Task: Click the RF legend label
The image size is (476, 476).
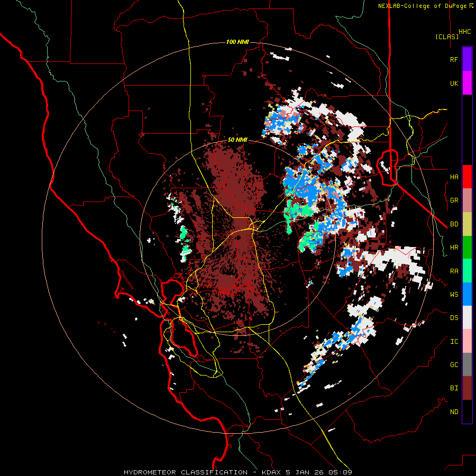Action: [x=454, y=59]
